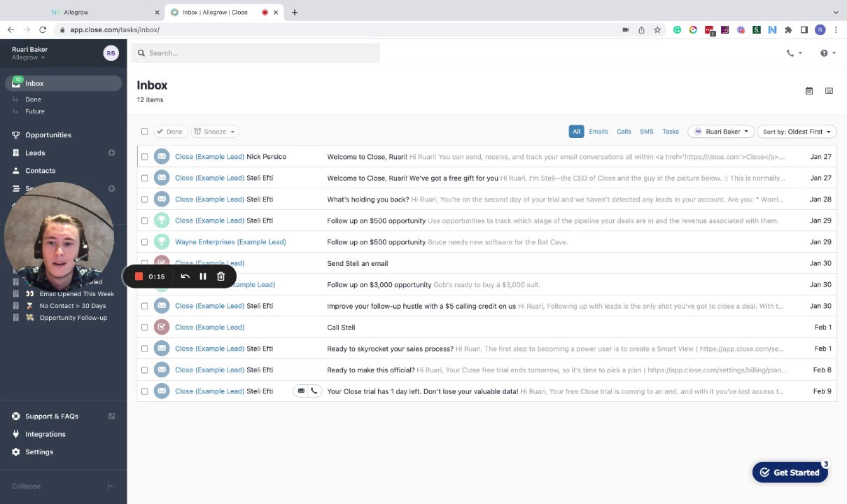The width and height of the screenshot is (847, 504).
Task: Click Settings gear in sidebar
Action: 16,452
